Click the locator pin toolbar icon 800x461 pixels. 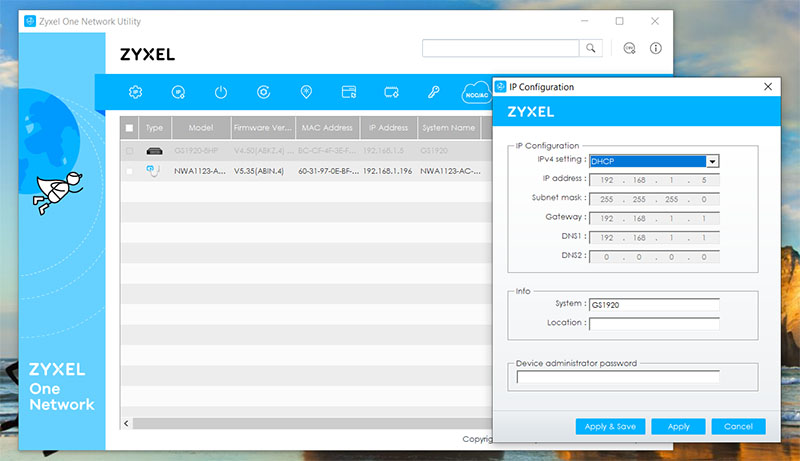point(306,92)
